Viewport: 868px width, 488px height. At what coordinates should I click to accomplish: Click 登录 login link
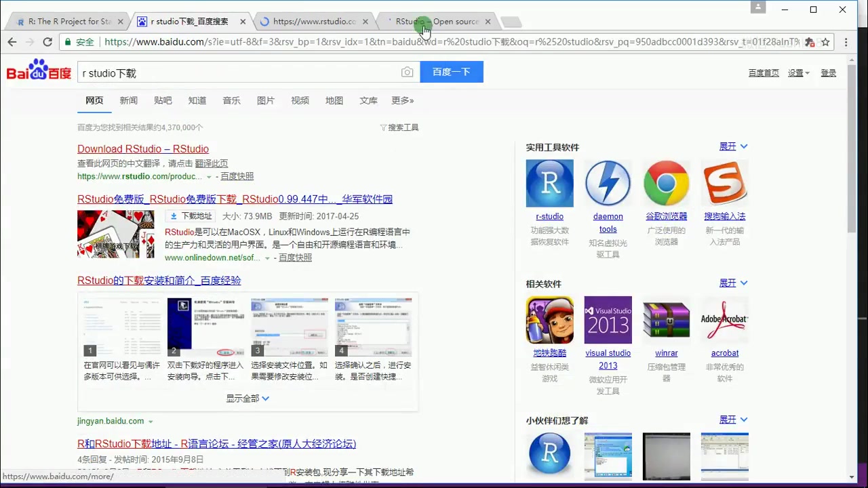(x=829, y=73)
